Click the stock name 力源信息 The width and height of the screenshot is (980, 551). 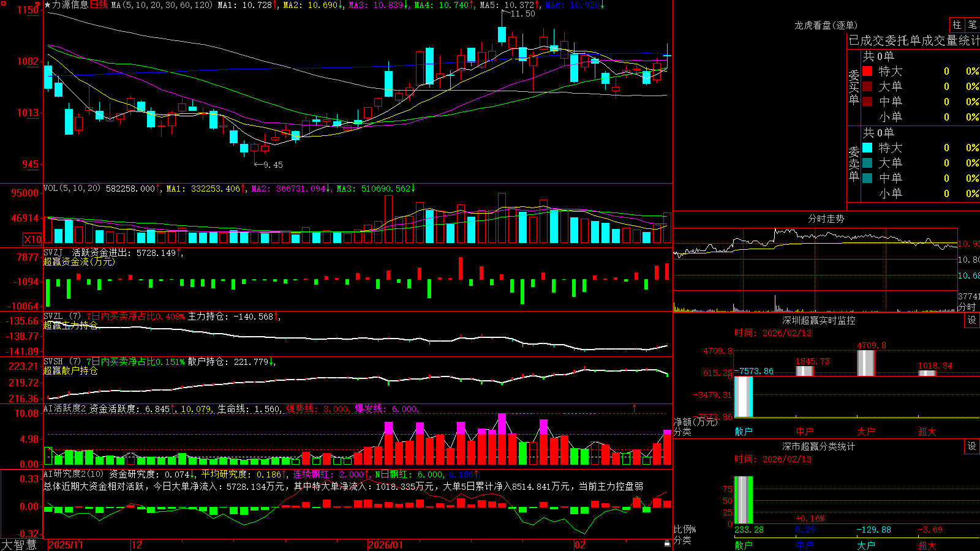pos(70,5)
